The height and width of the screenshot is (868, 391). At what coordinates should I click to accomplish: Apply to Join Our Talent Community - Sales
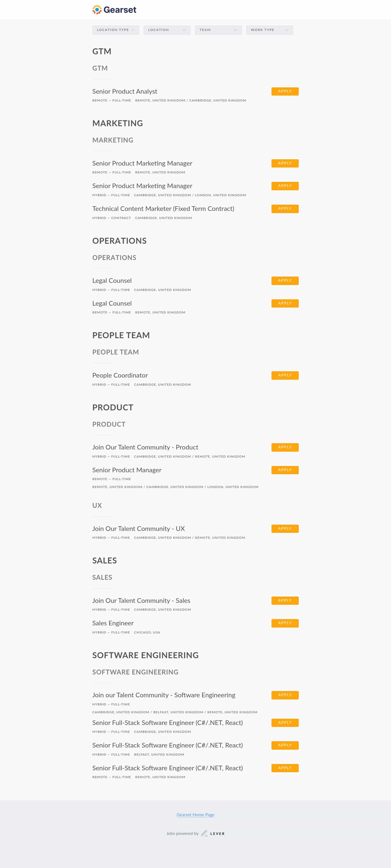coord(285,600)
